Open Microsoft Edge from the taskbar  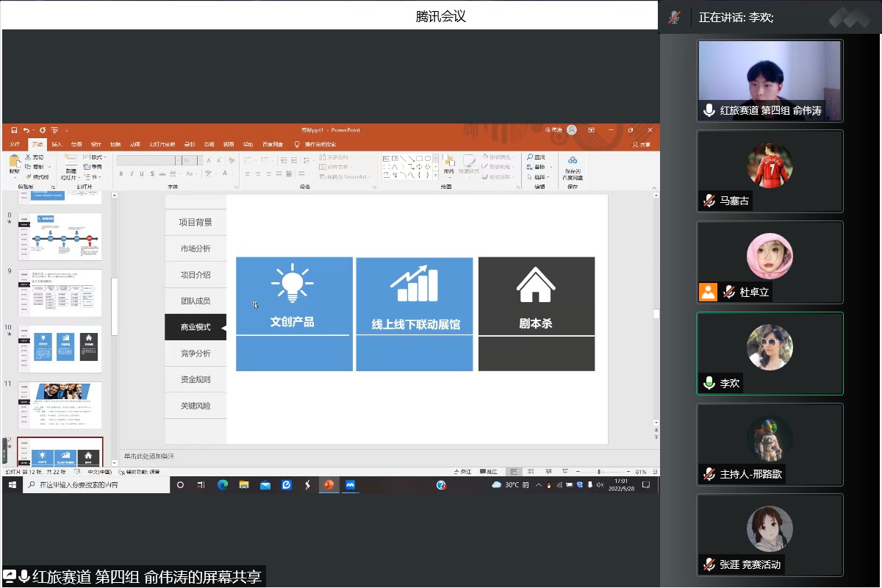click(x=223, y=485)
